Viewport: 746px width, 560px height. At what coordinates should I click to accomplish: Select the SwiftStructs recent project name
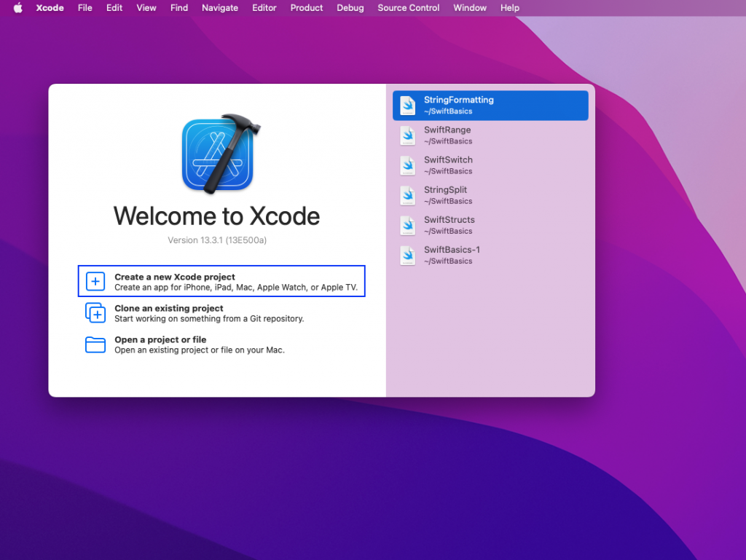449,220
